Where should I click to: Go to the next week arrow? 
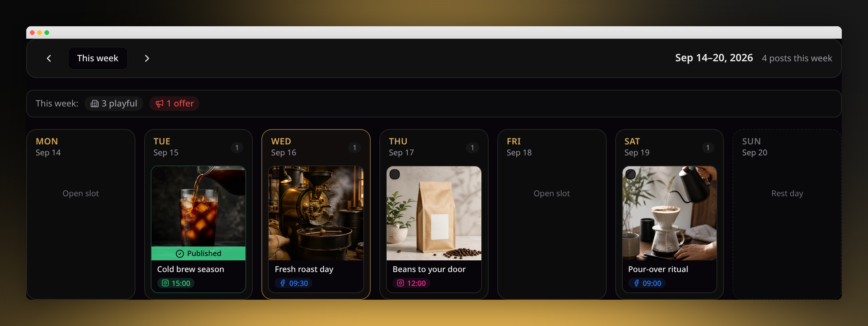pyautogui.click(x=147, y=58)
